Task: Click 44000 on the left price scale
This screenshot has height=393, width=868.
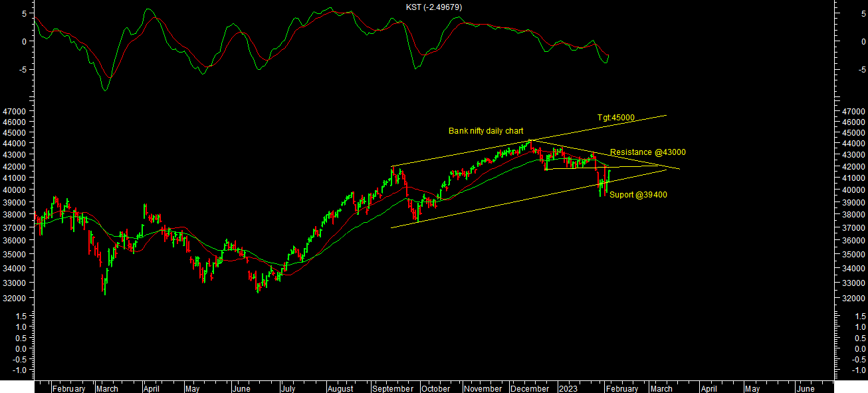Action: coord(14,143)
